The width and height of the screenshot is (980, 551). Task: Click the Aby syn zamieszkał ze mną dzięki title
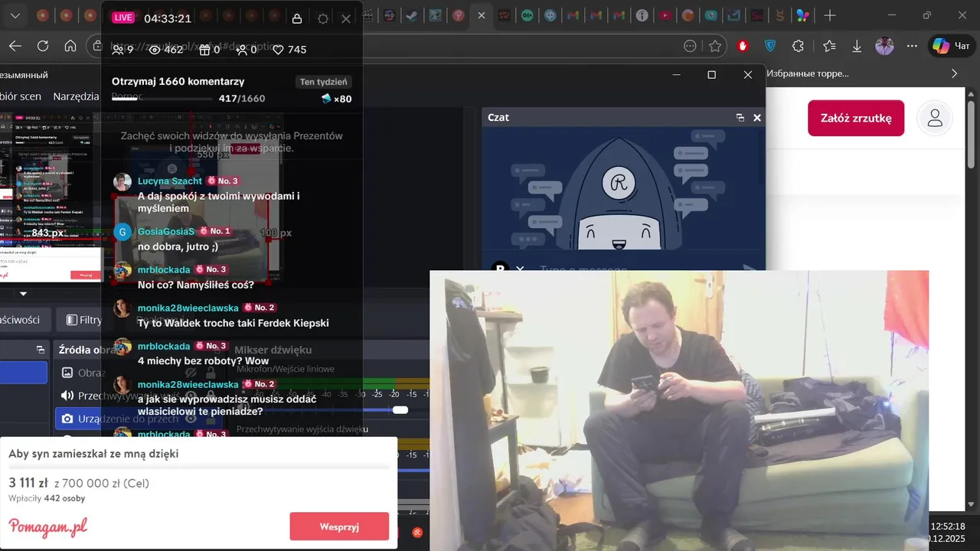coord(93,454)
